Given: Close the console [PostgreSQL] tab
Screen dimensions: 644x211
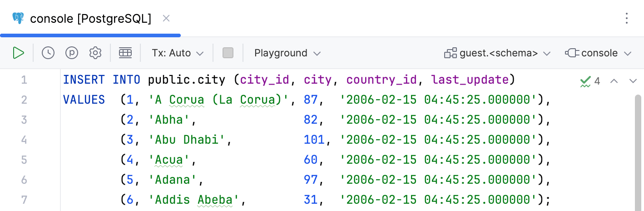Looking at the screenshot, I should [166, 18].
